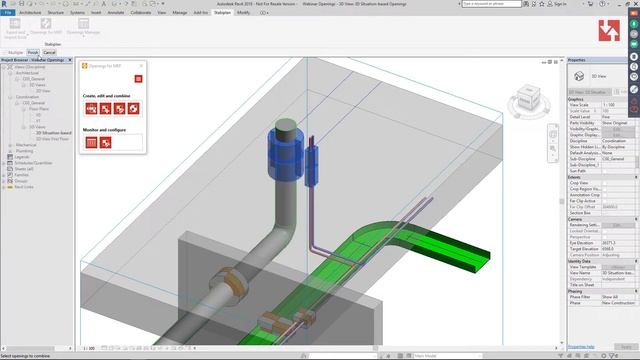This screenshot has width=640, height=360.
Task: Open the Collaborate ribbon tab
Action: tap(141, 13)
